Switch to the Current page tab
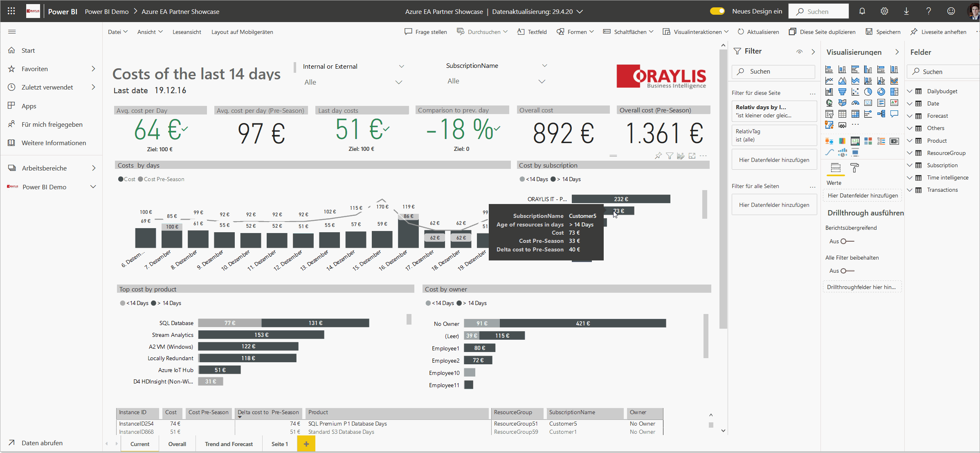This screenshot has height=453, width=980. click(140, 444)
